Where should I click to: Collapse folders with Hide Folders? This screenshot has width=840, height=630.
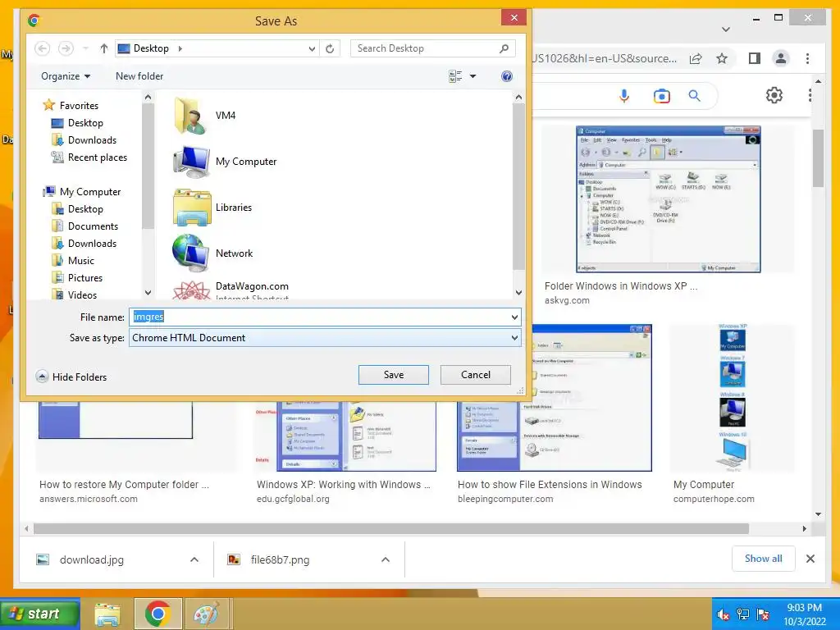pos(71,377)
